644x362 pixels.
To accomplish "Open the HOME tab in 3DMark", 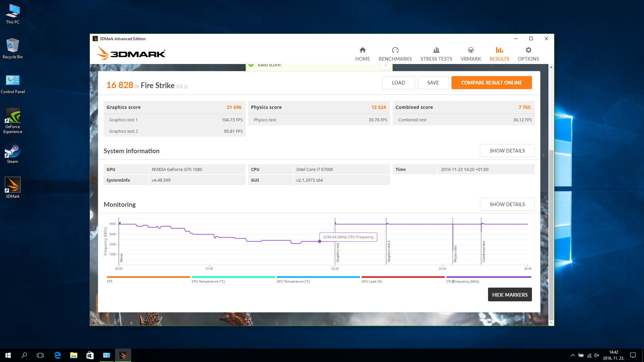I will [x=363, y=54].
